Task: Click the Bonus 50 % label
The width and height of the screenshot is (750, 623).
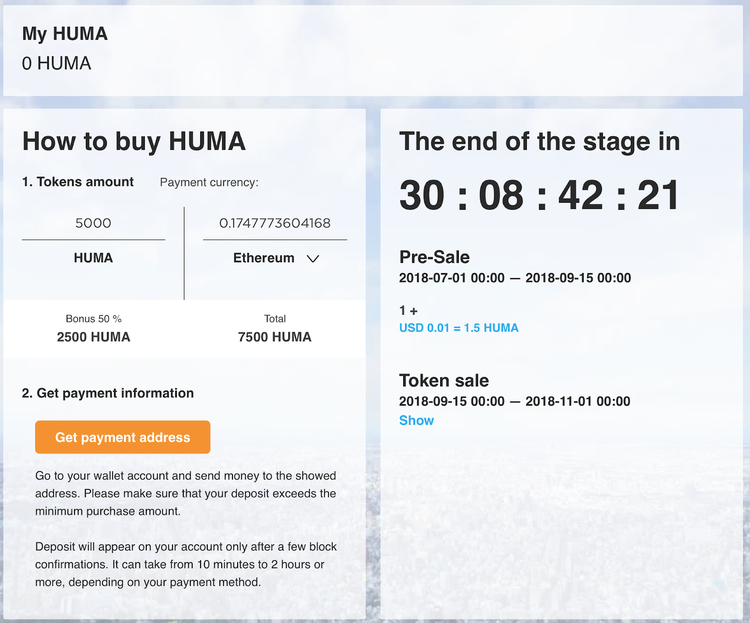Action: point(93,319)
